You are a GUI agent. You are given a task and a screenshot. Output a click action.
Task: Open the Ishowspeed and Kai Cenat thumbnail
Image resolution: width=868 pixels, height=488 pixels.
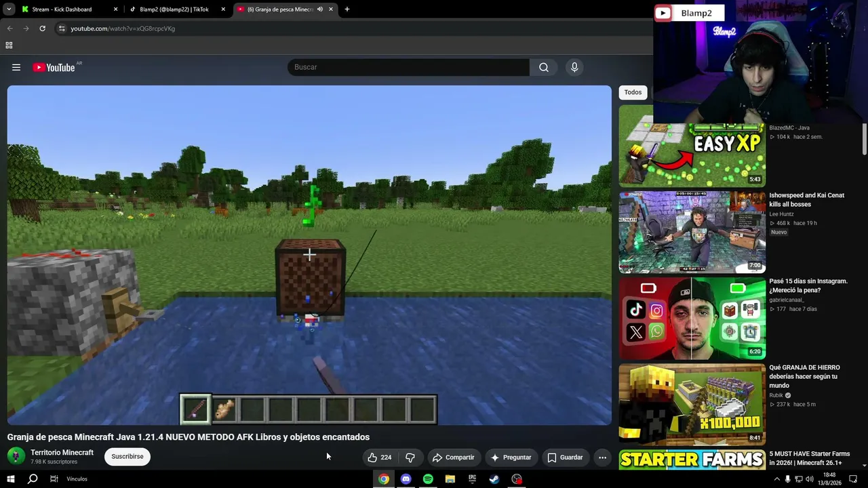pyautogui.click(x=692, y=232)
